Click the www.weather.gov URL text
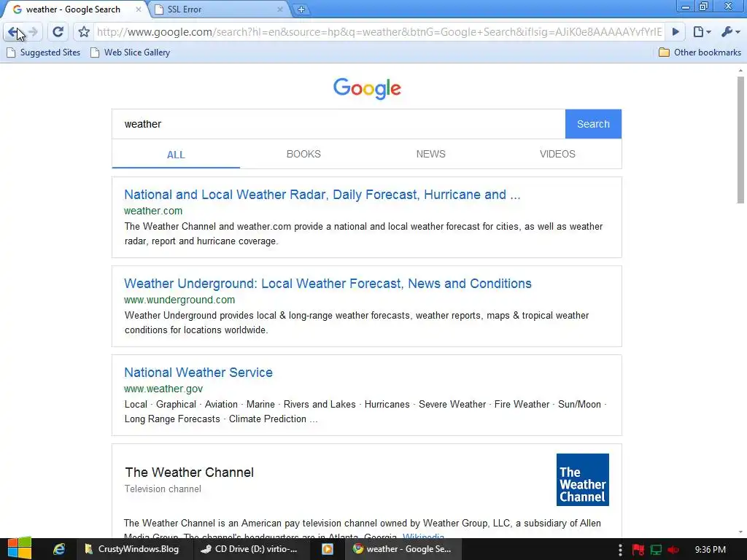Viewport: 747px width, 560px height. click(x=163, y=389)
